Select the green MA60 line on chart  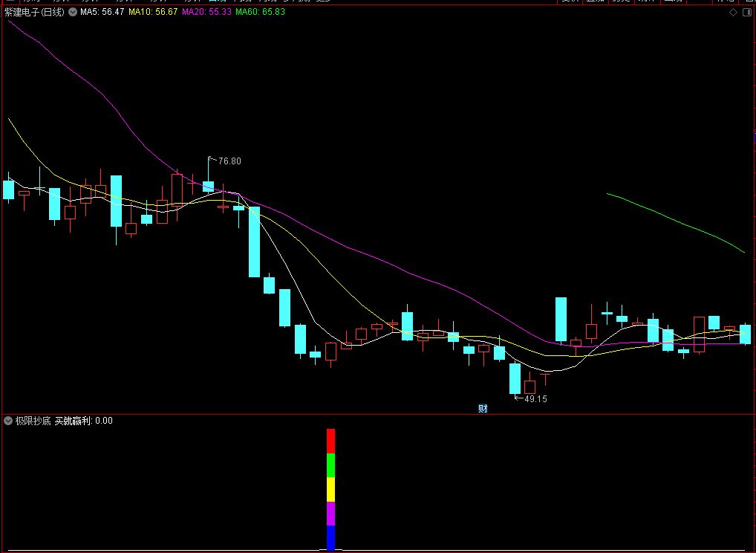click(675, 220)
